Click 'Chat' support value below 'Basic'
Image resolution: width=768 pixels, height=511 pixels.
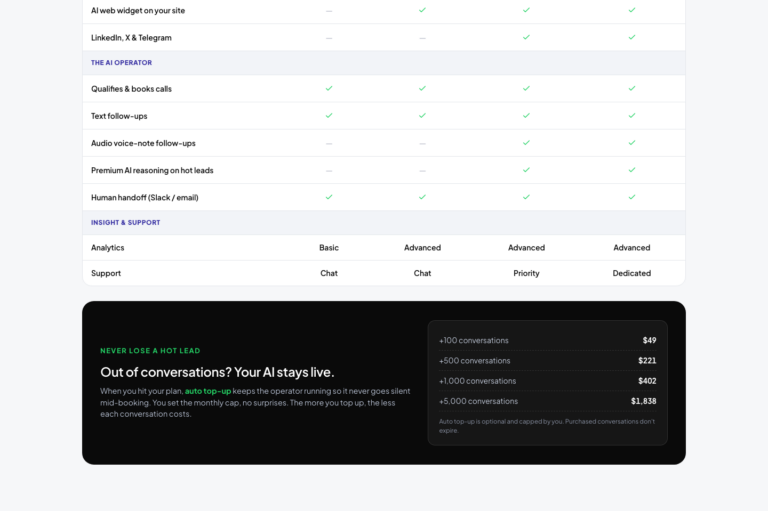click(329, 273)
